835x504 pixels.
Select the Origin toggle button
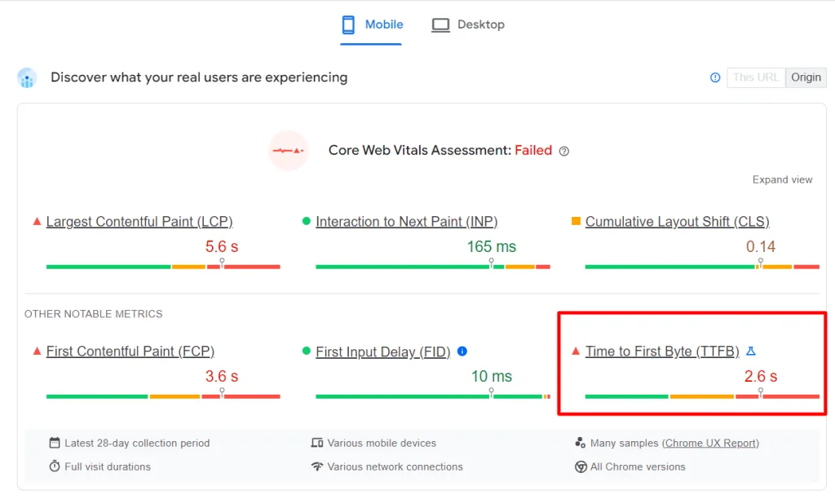tap(806, 77)
